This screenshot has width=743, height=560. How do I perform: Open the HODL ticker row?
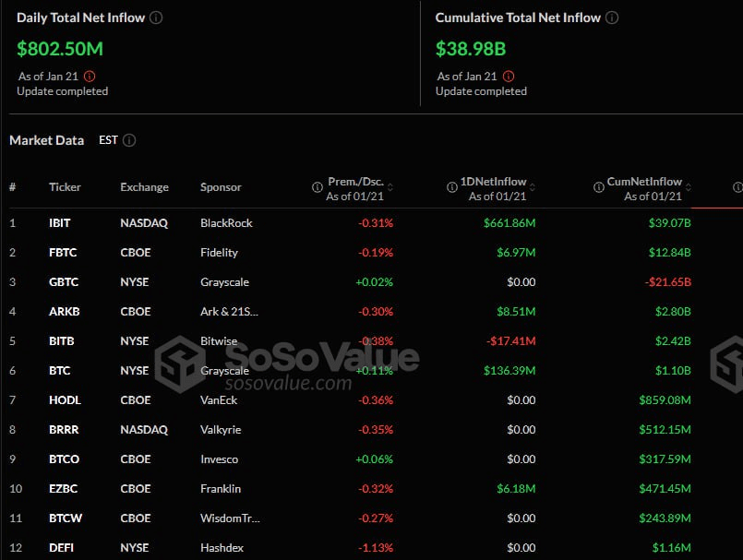[x=65, y=400]
